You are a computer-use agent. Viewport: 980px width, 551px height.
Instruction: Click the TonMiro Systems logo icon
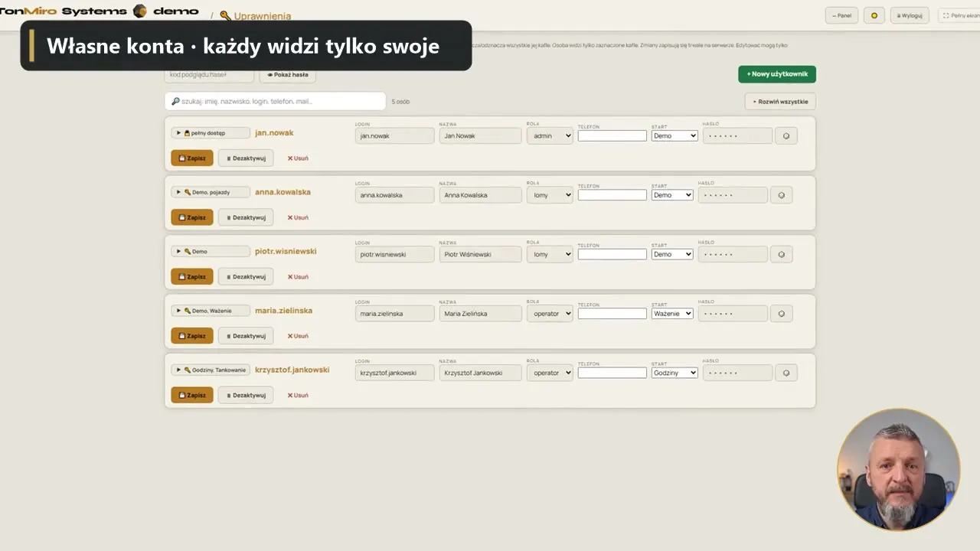(x=140, y=11)
